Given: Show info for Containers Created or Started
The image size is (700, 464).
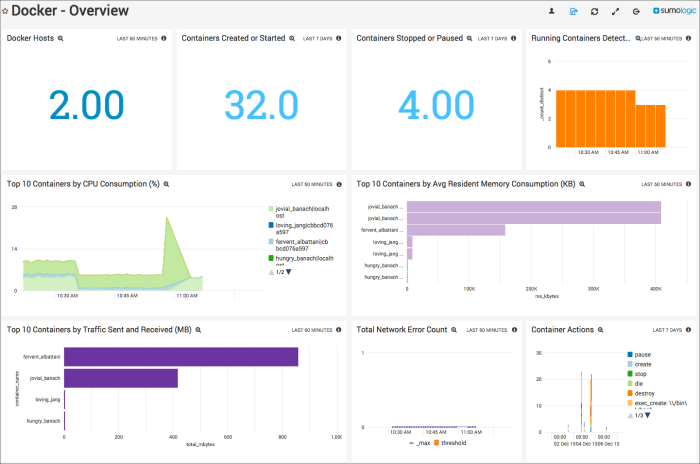Looking at the screenshot, I should [339, 38].
